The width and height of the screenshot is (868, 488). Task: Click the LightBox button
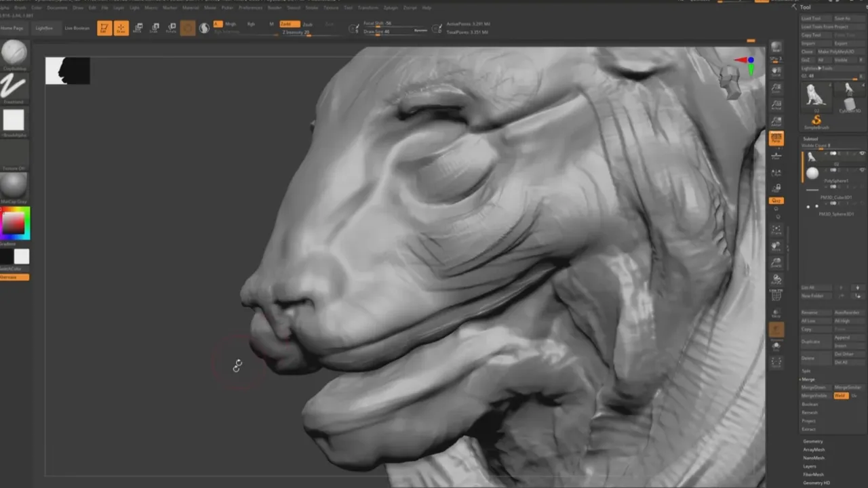(x=45, y=28)
